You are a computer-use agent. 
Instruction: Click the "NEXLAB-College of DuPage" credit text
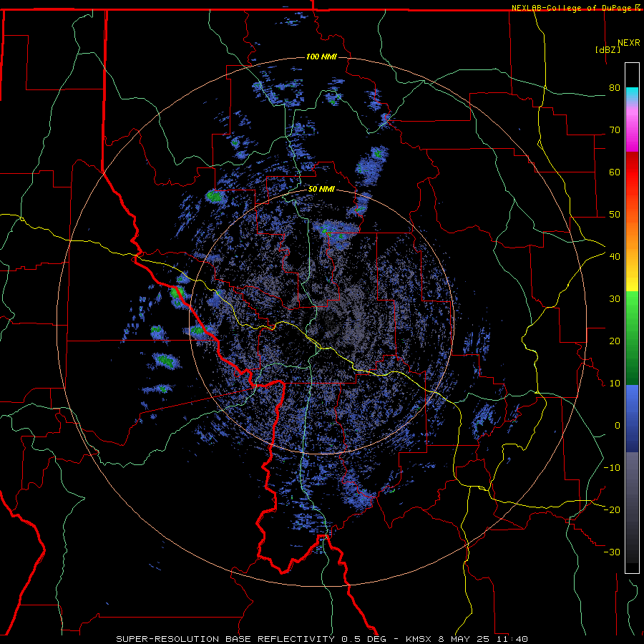click(572, 8)
